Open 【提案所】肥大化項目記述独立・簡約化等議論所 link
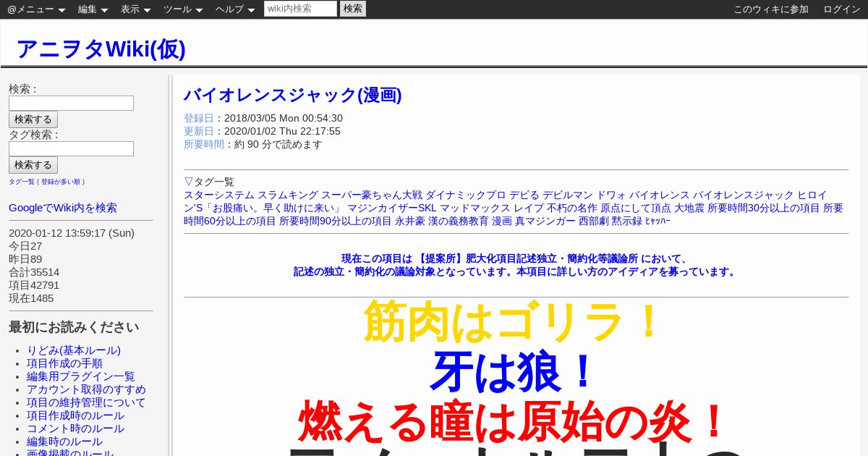Viewport: 868px width, 456px height. 528,258
